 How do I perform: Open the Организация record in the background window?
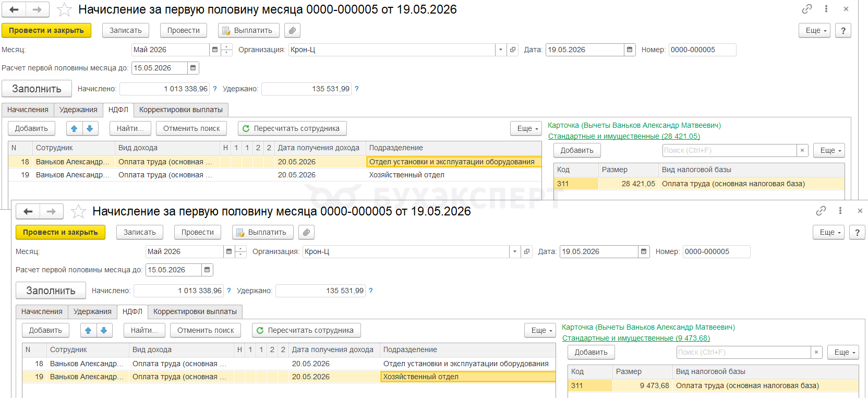tap(513, 50)
